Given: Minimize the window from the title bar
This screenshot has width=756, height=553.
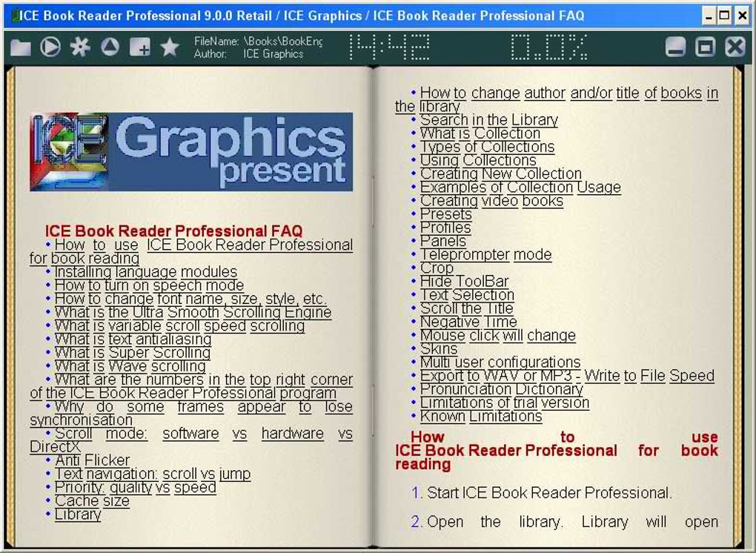Looking at the screenshot, I should point(709,16).
